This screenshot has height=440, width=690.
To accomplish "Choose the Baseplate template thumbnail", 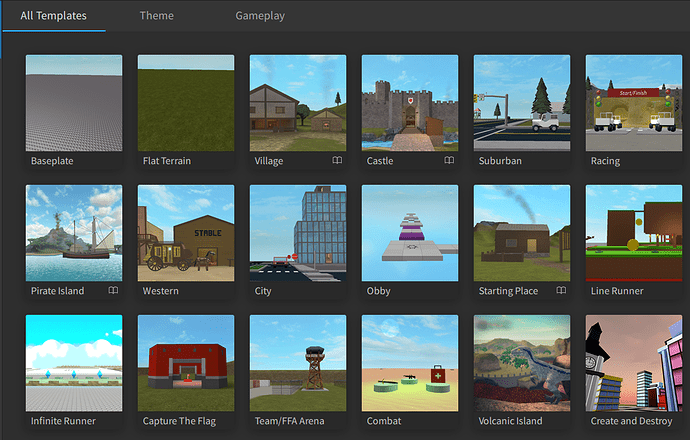I will (x=74, y=103).
